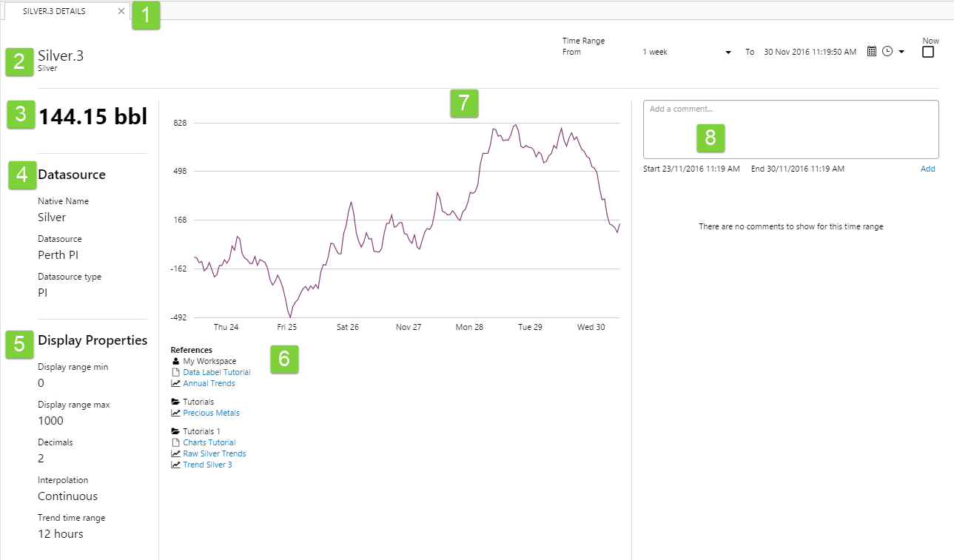
Task: Open the 1 week time range dropdown
Action: [686, 53]
